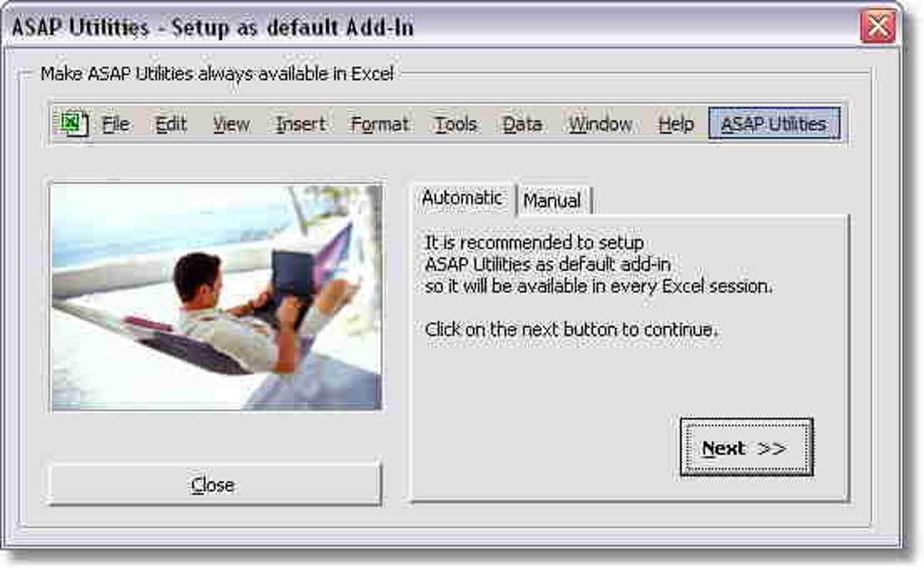This screenshot has width=924, height=570.
Task: Open the Help menu
Action: (676, 124)
